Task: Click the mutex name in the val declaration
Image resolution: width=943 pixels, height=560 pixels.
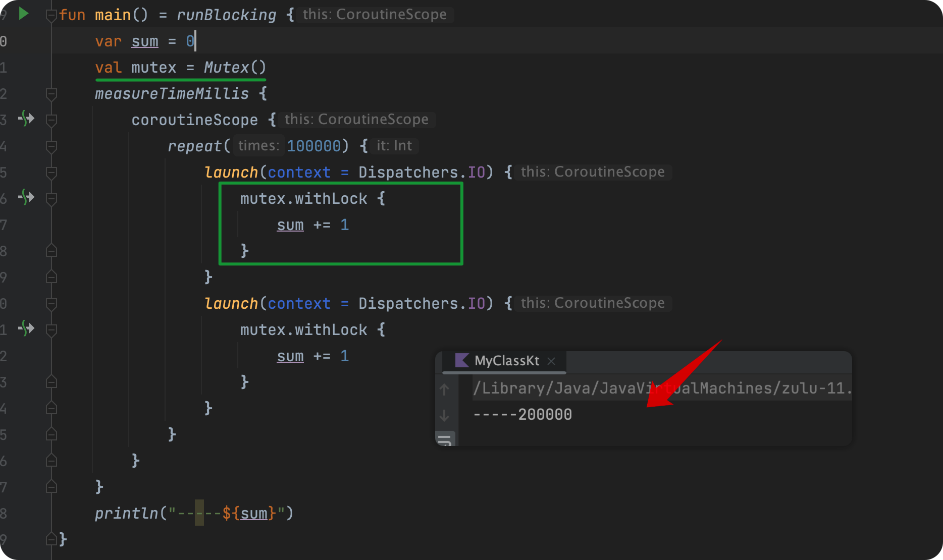Action: point(154,67)
